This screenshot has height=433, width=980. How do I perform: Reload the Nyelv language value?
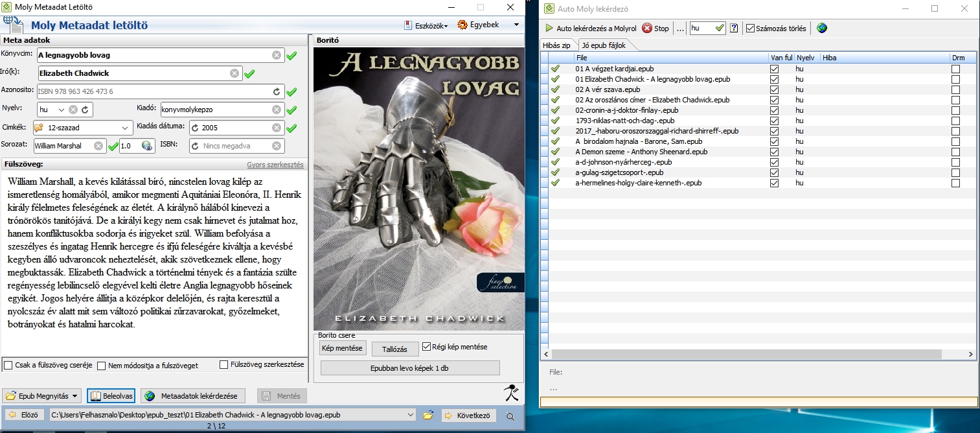[85, 110]
